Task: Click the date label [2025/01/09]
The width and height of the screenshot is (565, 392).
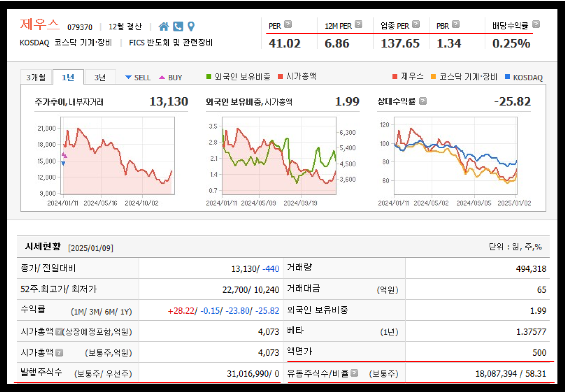Action: click(91, 248)
